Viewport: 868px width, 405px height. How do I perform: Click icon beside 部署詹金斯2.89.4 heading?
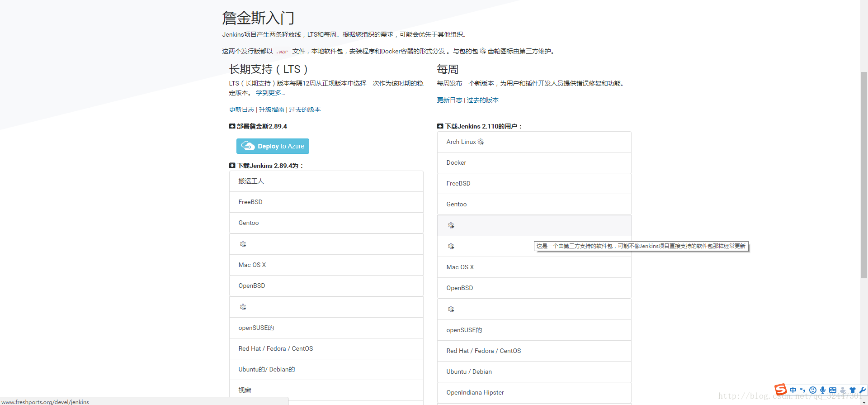pyautogui.click(x=232, y=126)
